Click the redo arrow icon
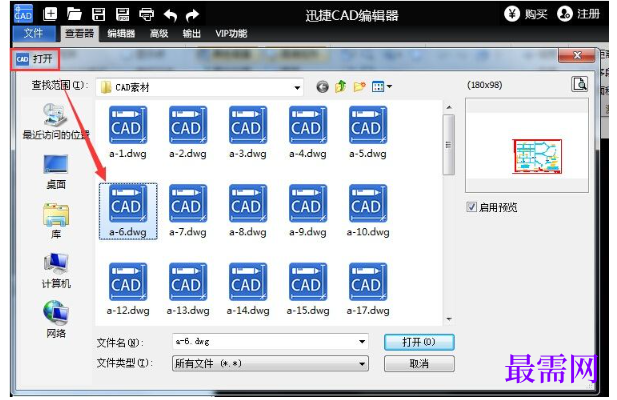The image size is (617, 400). click(x=192, y=15)
